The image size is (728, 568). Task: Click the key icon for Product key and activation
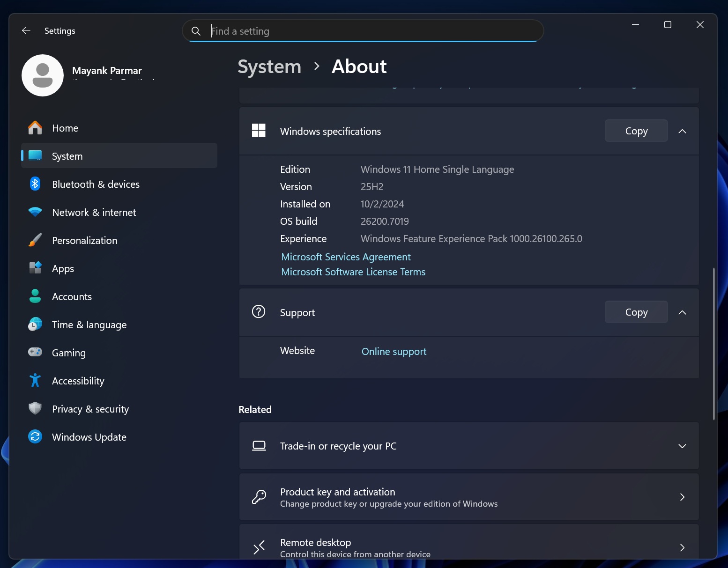point(259,497)
